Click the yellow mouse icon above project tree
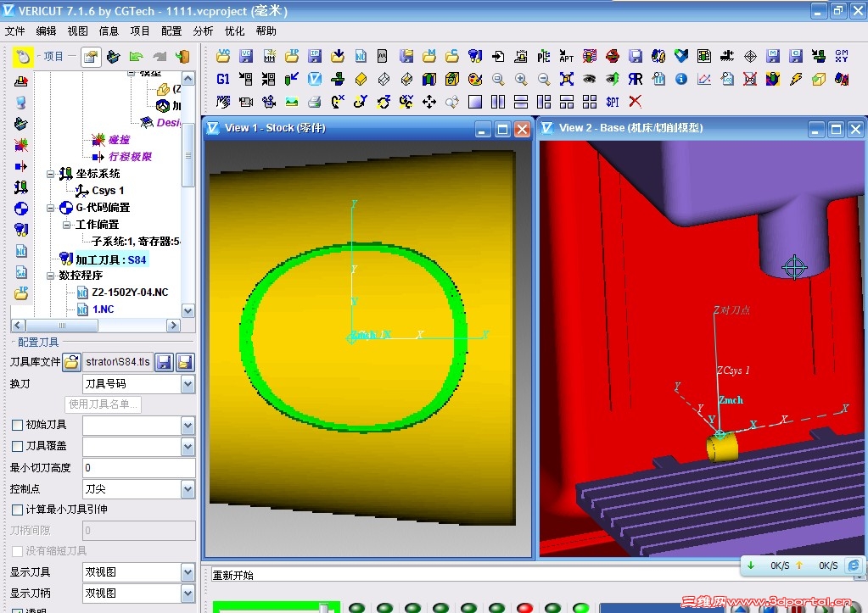Viewport: 868px width, 613px height. [x=23, y=57]
